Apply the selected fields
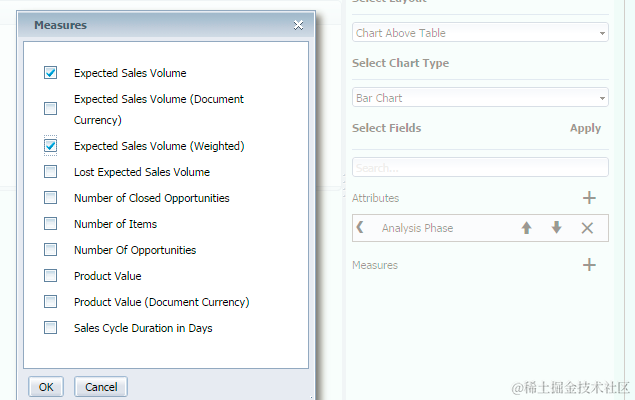 tap(585, 128)
